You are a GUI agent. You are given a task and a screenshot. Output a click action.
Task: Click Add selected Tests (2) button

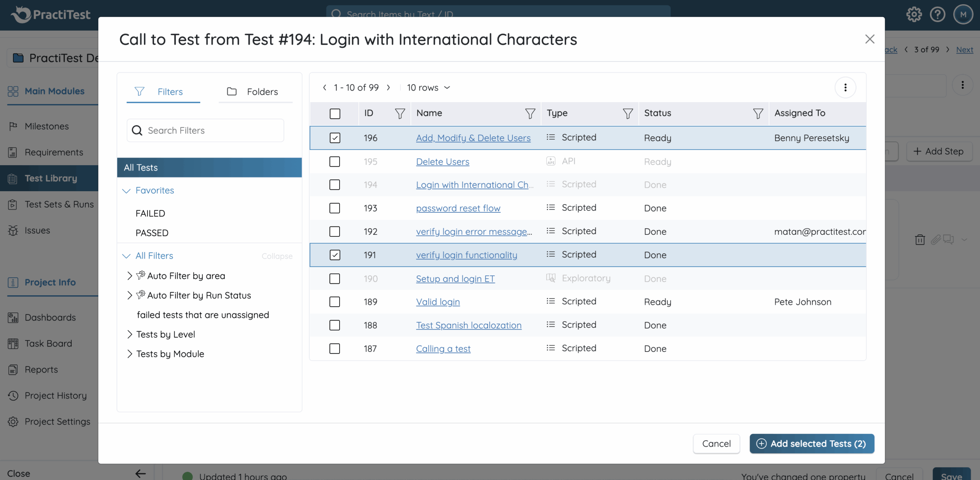point(812,444)
